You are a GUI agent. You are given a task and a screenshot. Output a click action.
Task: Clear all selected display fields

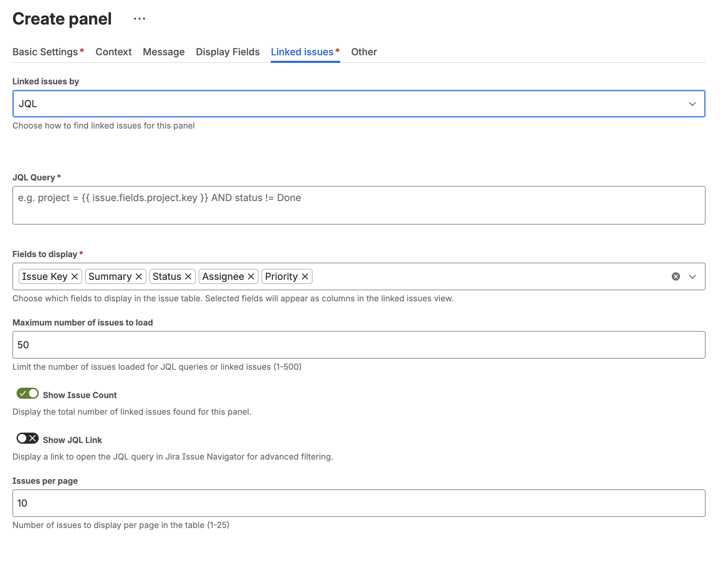pos(676,276)
